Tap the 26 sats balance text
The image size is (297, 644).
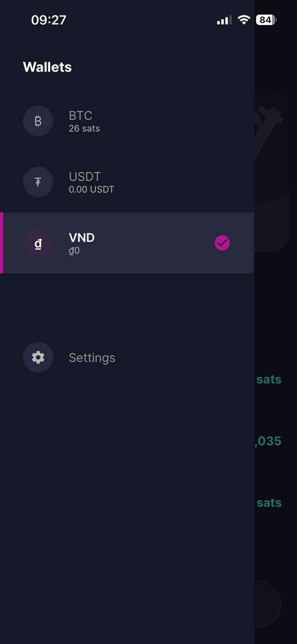(84, 129)
